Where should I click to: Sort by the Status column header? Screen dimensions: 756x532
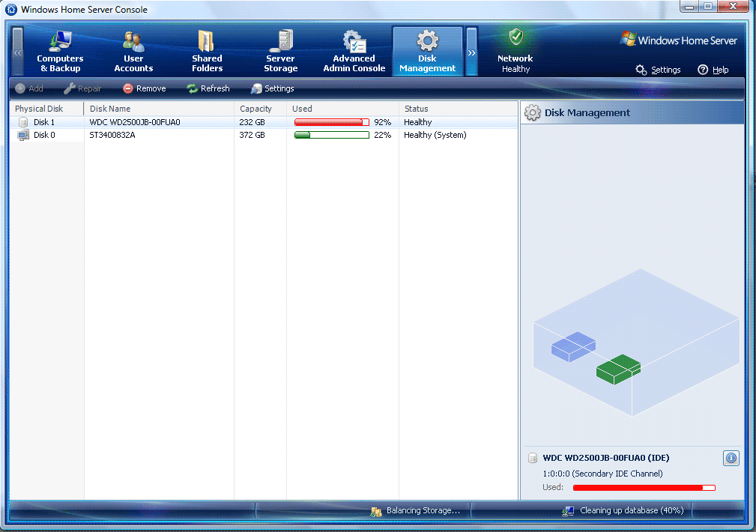[x=459, y=109]
